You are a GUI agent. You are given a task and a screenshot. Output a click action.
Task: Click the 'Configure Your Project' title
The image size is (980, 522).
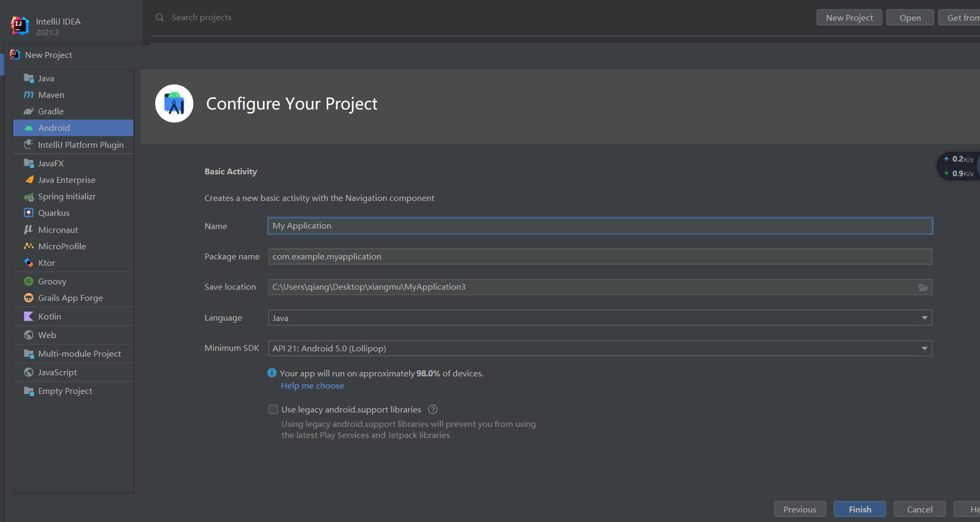pos(292,104)
